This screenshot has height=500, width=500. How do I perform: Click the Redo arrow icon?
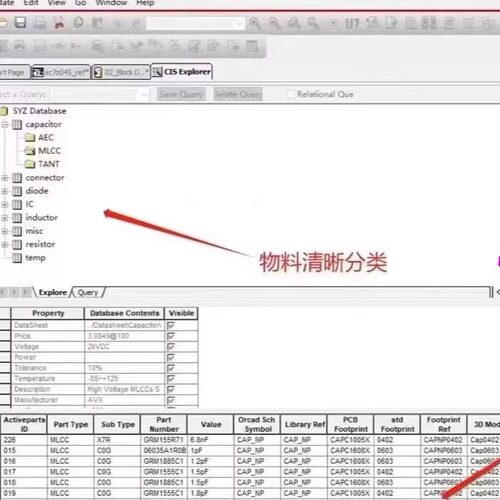point(136,23)
